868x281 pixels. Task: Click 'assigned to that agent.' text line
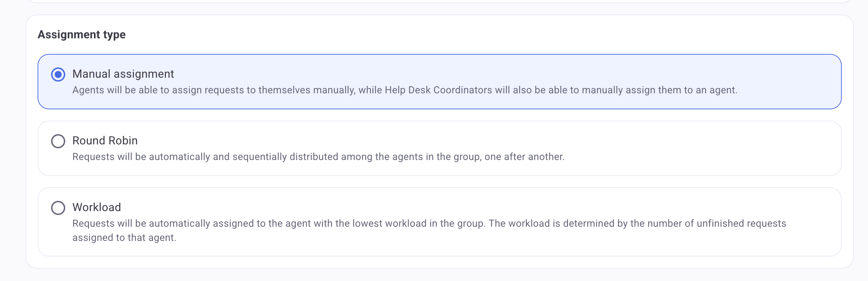click(124, 238)
